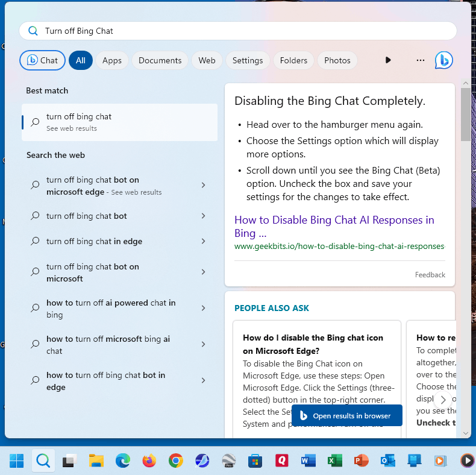Screen dimensions: 476x475
Task: Switch to the Web filter tab
Action: [x=207, y=60]
